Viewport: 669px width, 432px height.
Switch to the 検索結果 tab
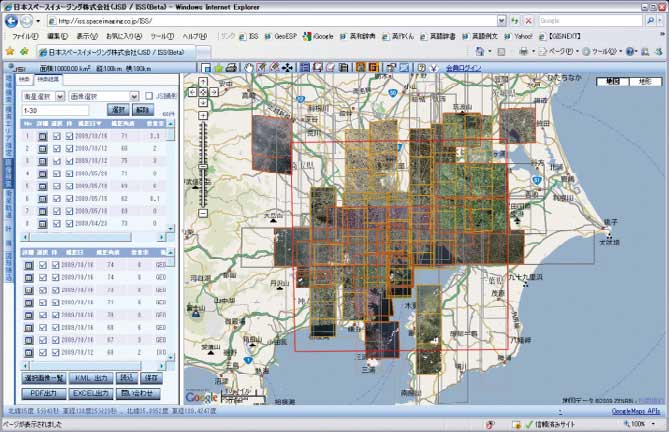coord(48,78)
